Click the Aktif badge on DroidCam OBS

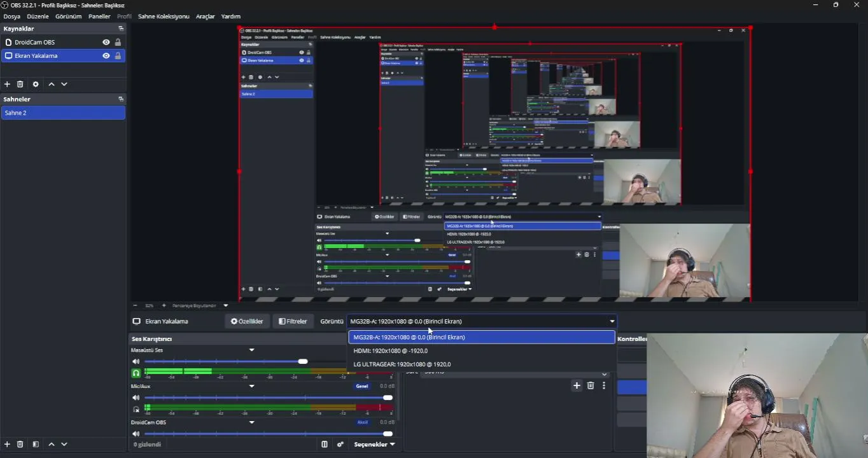[363, 422]
